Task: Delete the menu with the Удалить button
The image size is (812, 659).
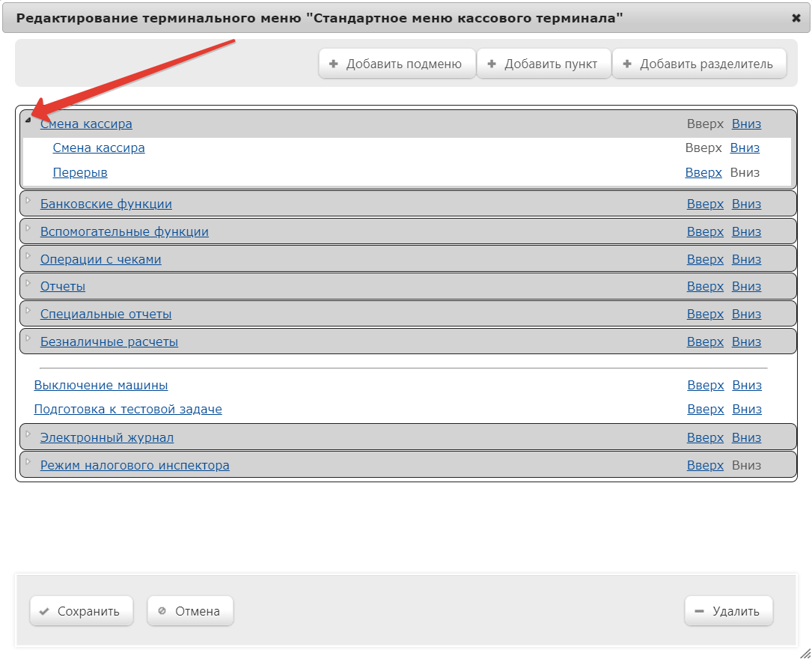Action: (729, 611)
